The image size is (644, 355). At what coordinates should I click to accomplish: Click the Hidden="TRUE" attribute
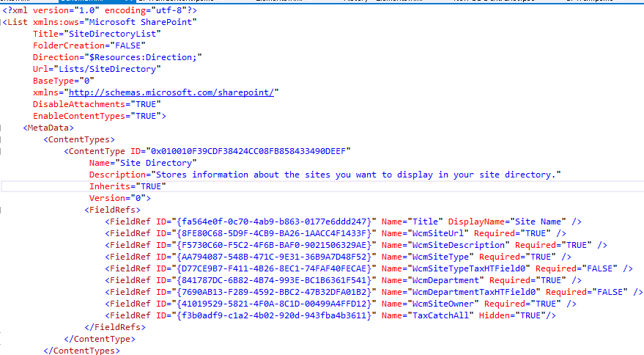coord(513,315)
